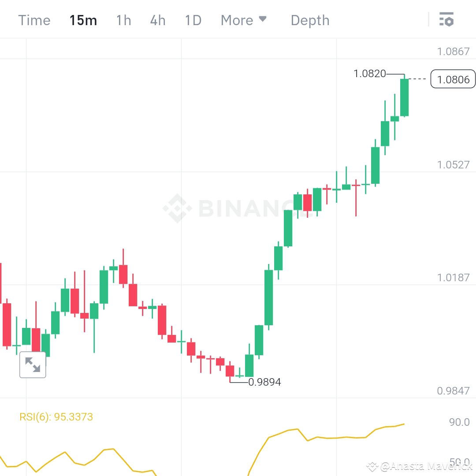Click the fullscreen expand icon on the chart

[x=33, y=364]
